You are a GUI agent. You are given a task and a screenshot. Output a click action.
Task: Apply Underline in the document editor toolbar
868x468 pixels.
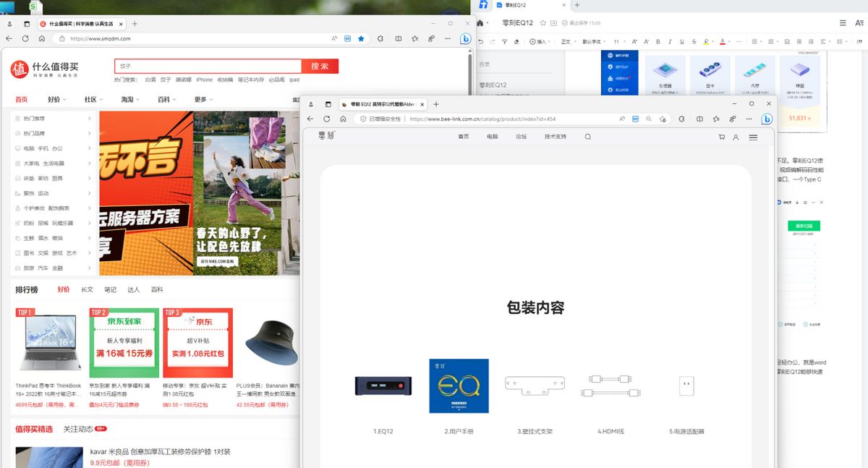click(x=681, y=42)
